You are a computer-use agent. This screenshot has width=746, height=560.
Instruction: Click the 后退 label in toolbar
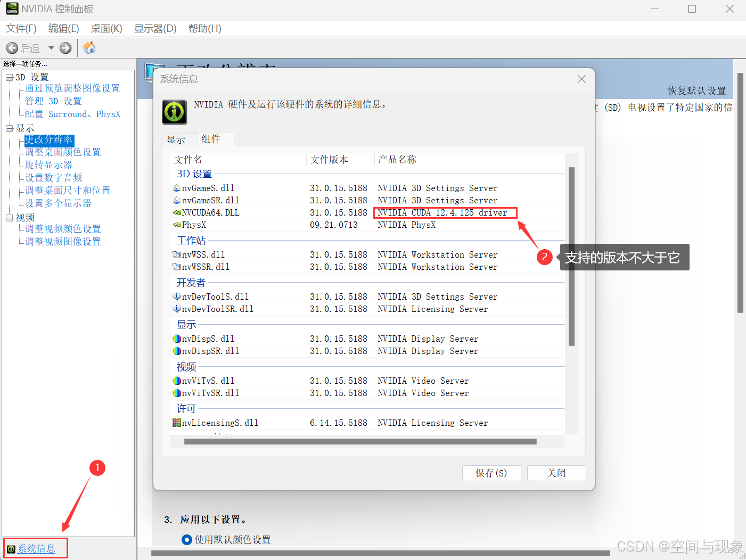coord(30,48)
